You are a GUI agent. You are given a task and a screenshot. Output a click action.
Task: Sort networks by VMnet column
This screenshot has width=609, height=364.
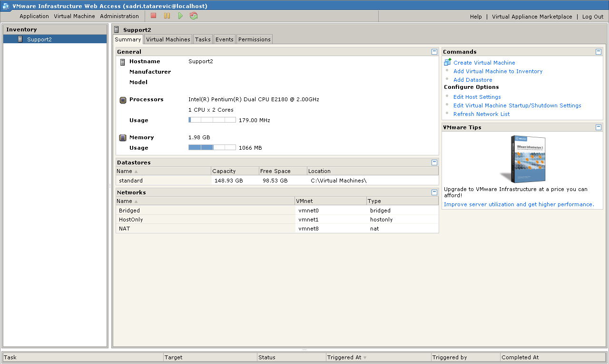331,201
